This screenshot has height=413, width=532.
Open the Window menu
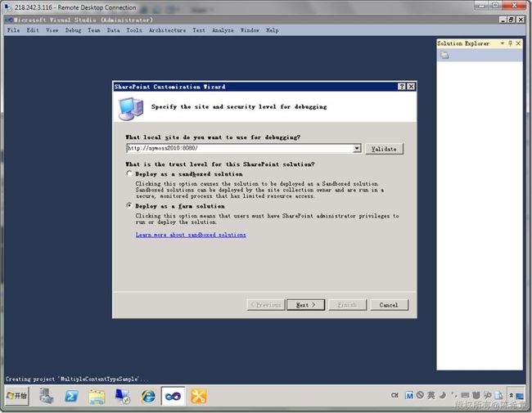(x=250, y=30)
